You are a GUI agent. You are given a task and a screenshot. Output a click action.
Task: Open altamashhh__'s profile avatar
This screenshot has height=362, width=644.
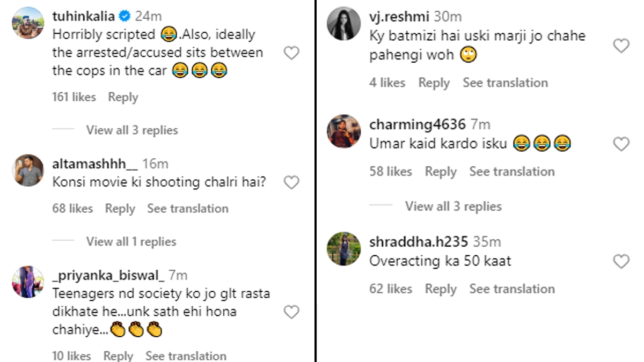28,170
